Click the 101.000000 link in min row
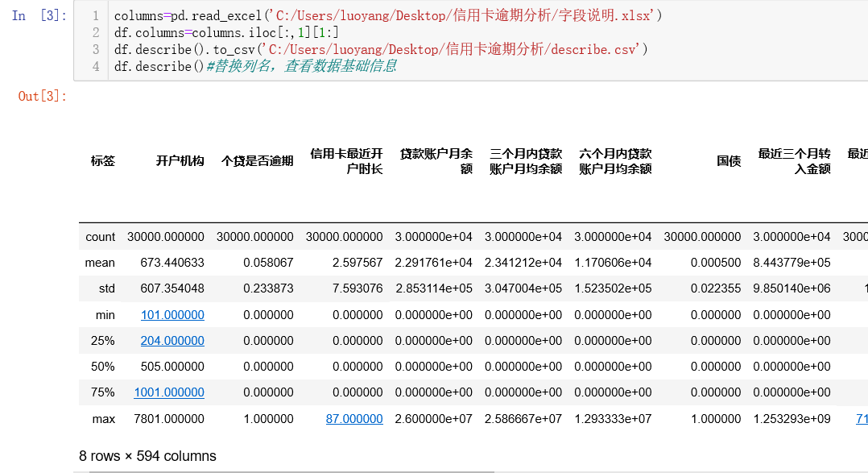Image resolution: width=868 pixels, height=473 pixels. [x=172, y=314]
